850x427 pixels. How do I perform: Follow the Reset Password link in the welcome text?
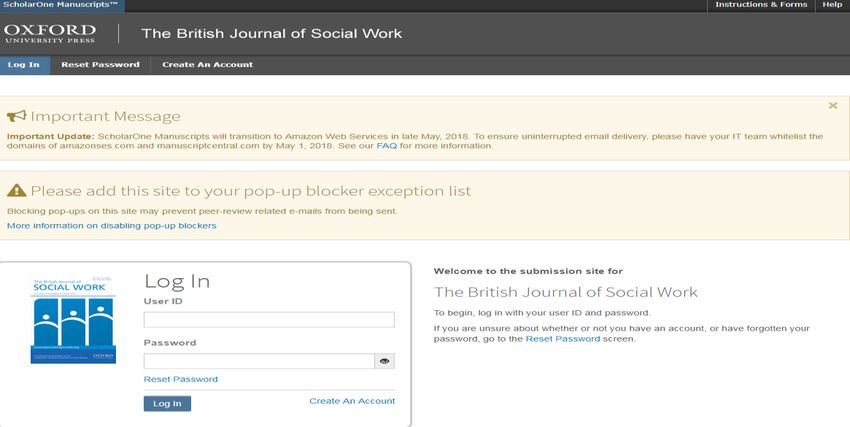coord(563,339)
